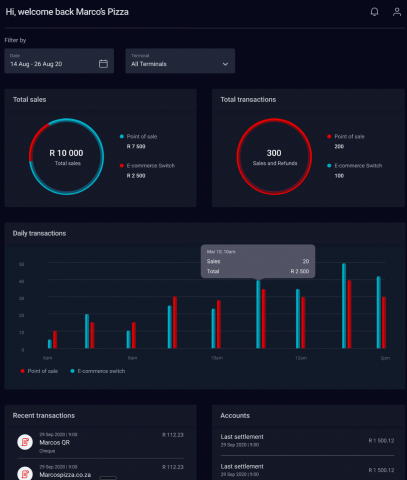This screenshot has height=480, width=407.
Task: Click the welcome back Marco's Pizza header
Action: [67, 12]
